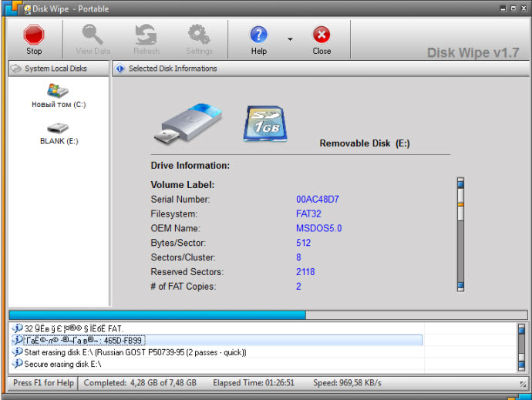Click OEM name value MSDOS5.0
The height and width of the screenshot is (400, 532).
(318, 228)
